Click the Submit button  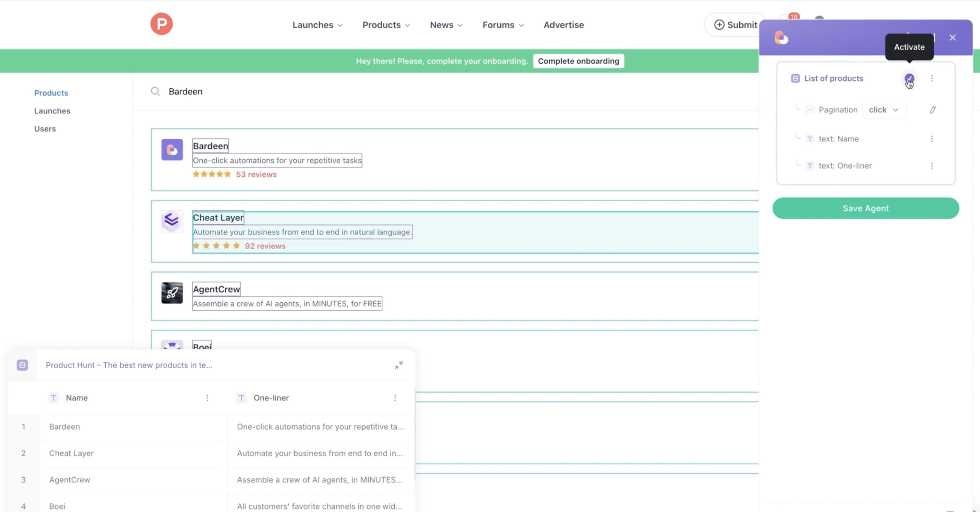click(735, 25)
